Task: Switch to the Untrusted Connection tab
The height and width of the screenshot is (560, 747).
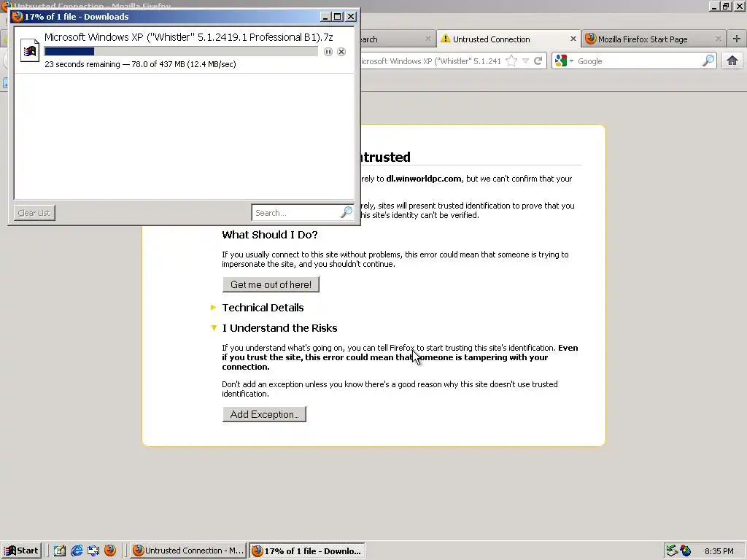Action: [508, 39]
